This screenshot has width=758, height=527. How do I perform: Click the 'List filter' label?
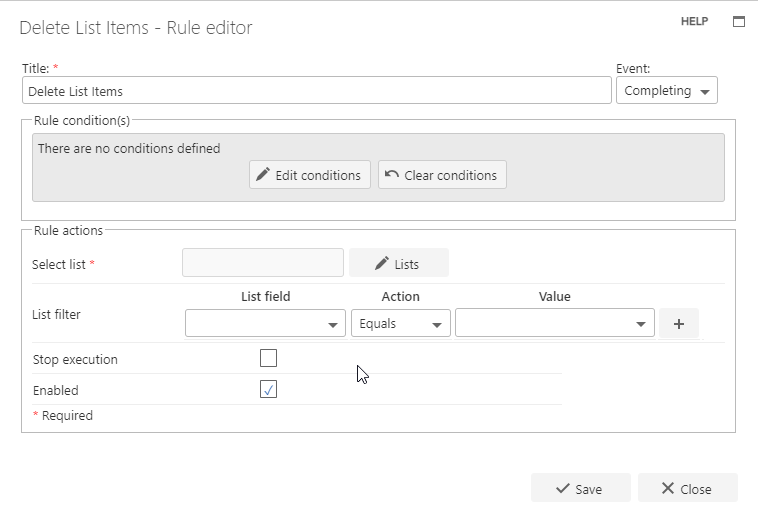[x=56, y=315]
